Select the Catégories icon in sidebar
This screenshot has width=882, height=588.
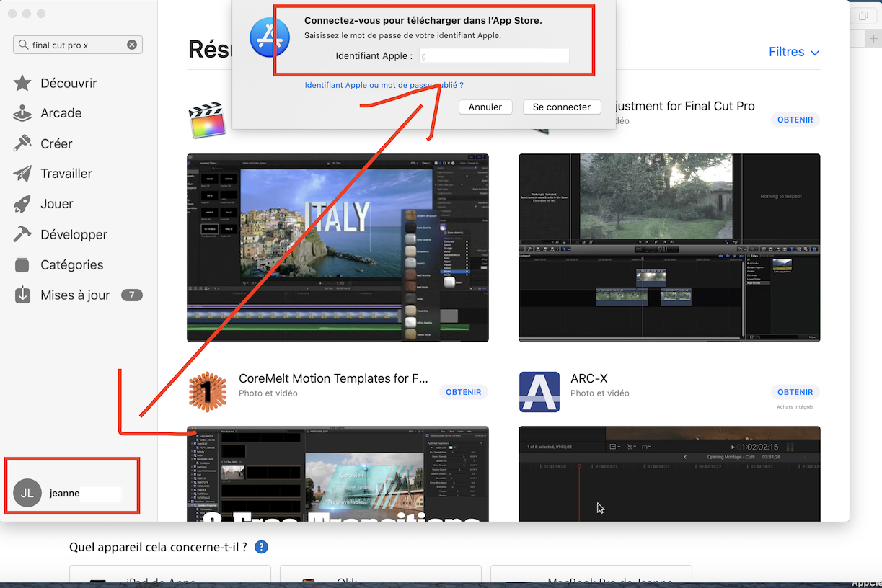click(22, 265)
